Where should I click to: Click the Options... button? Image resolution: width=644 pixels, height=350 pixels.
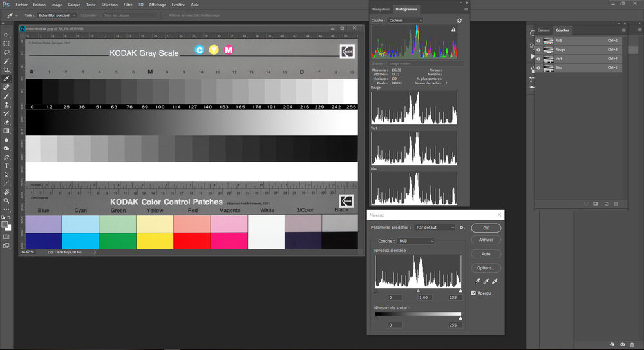click(486, 267)
